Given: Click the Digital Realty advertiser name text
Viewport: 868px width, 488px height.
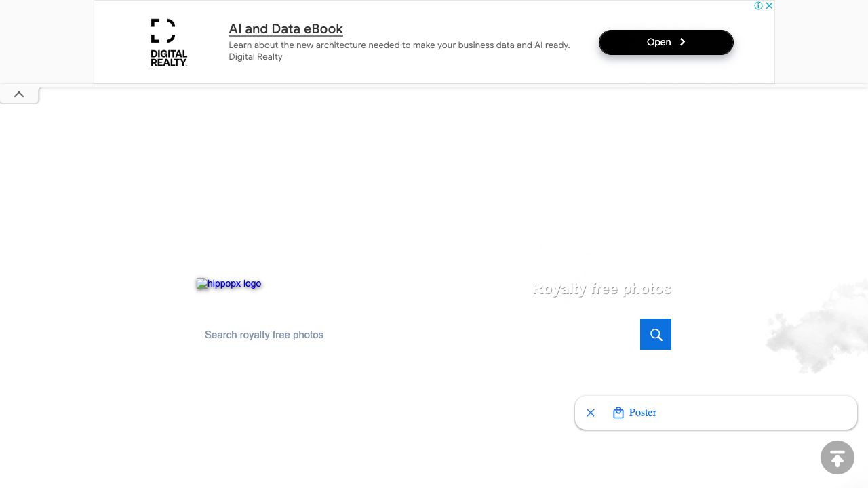Looking at the screenshot, I should coord(255,57).
